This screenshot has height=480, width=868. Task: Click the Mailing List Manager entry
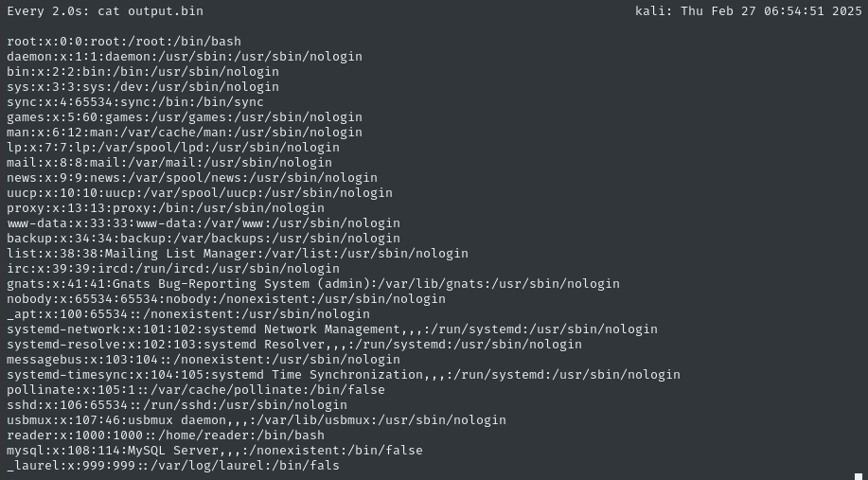237,254
